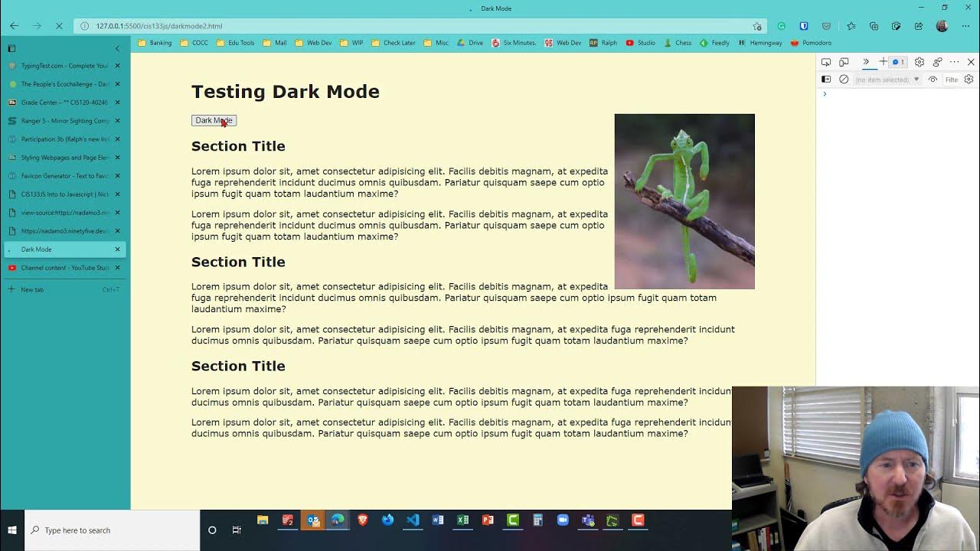This screenshot has height=551, width=980.
Task: Open the Six Minutes bookmark
Action: (514, 43)
